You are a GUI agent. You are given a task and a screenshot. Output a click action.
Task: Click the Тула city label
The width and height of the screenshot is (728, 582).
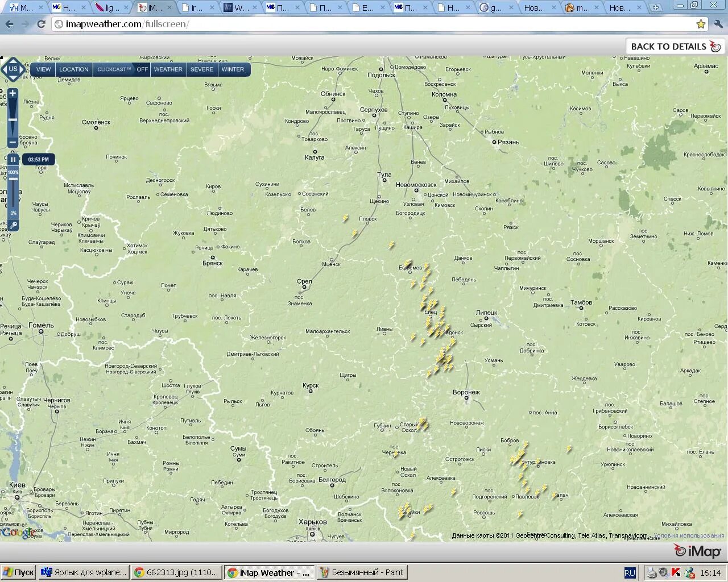pos(384,174)
